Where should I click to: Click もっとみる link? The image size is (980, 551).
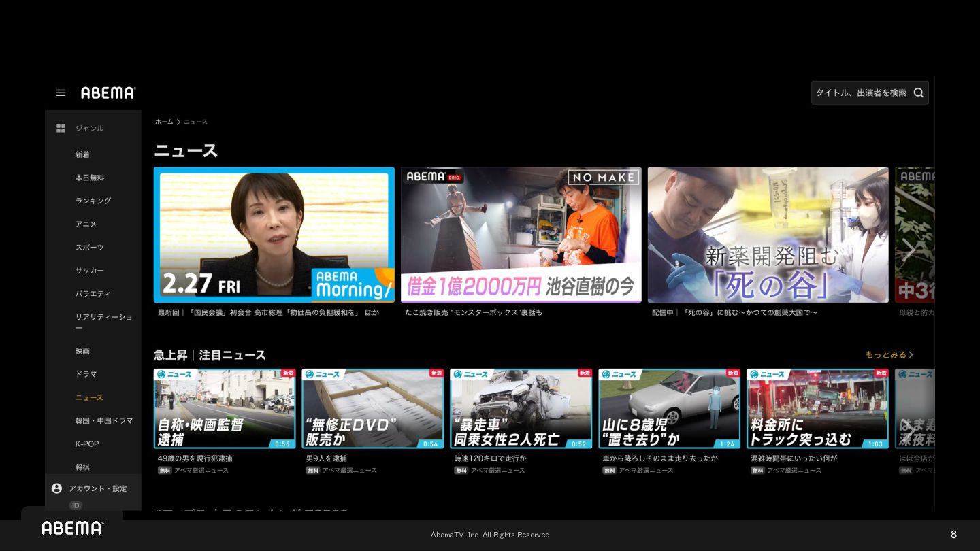(x=889, y=354)
